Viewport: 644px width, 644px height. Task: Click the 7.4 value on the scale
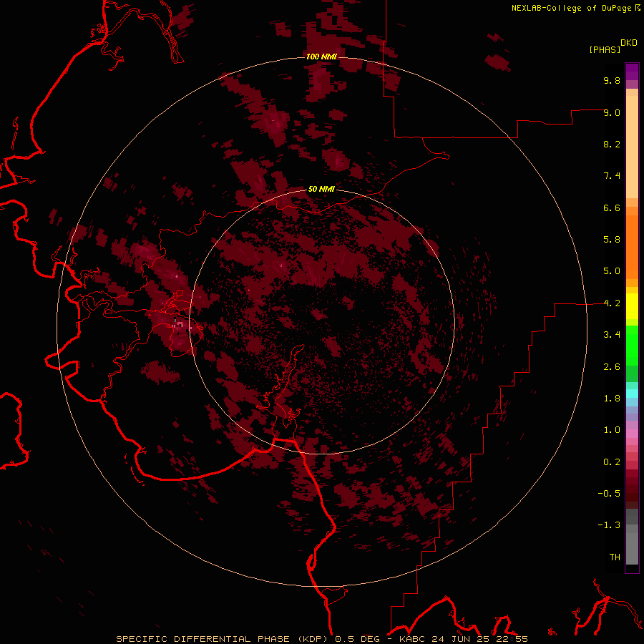click(612, 176)
